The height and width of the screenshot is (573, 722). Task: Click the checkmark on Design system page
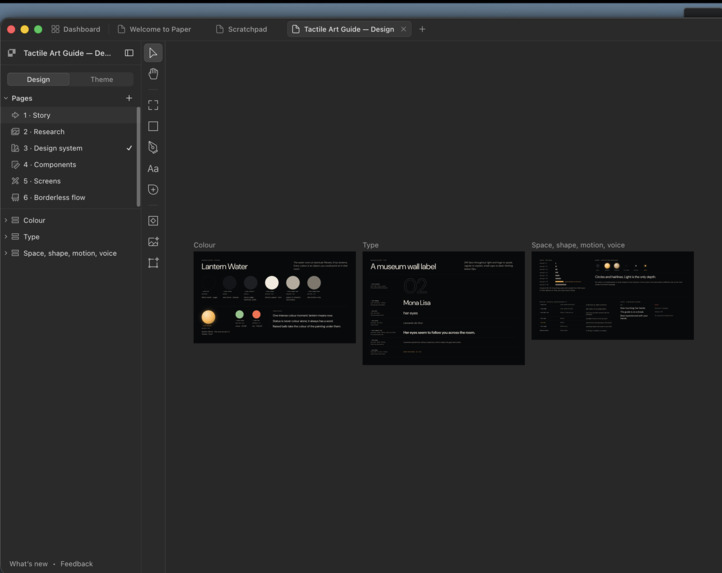tap(129, 148)
